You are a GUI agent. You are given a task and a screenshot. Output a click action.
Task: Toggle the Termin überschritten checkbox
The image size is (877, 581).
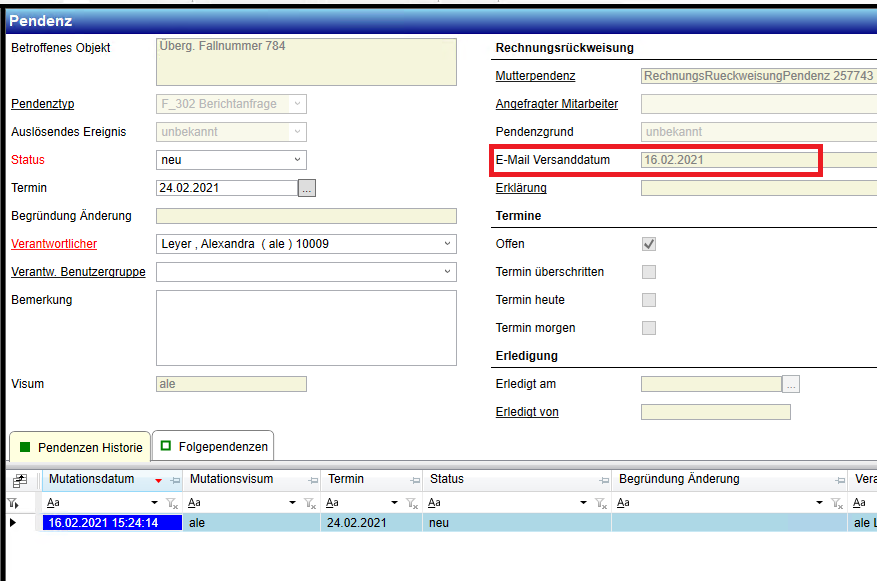click(649, 272)
